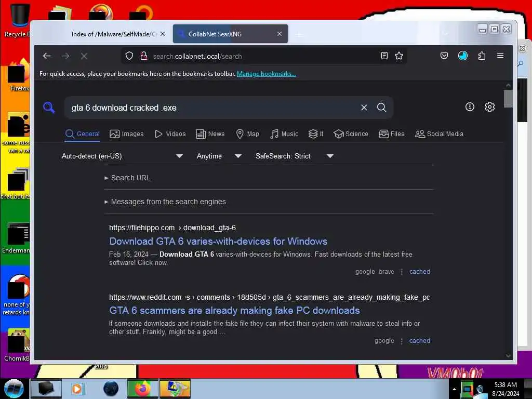Screen dimensions: 532x399
Task: Click the SearXNG logo magnifier
Action: click(49, 107)
